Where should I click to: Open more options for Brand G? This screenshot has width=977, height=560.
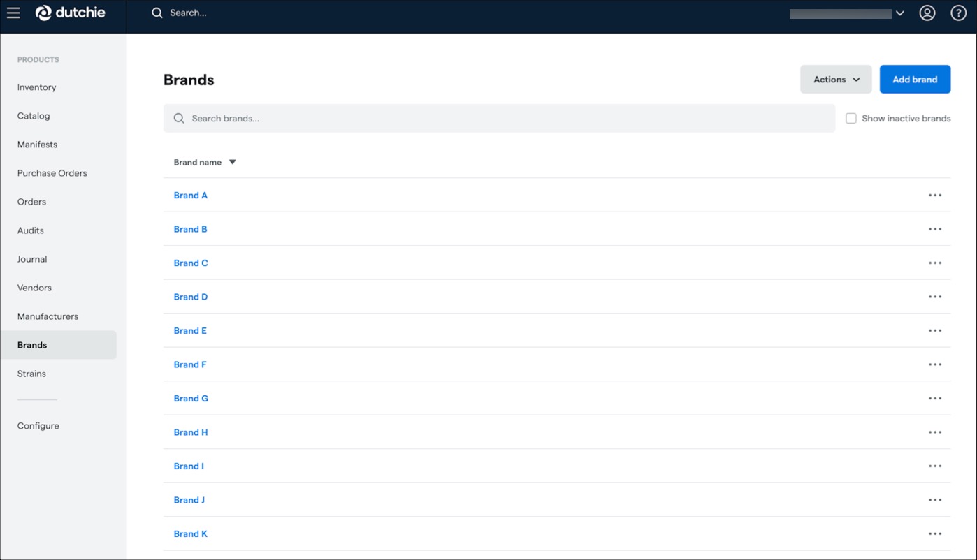click(935, 399)
